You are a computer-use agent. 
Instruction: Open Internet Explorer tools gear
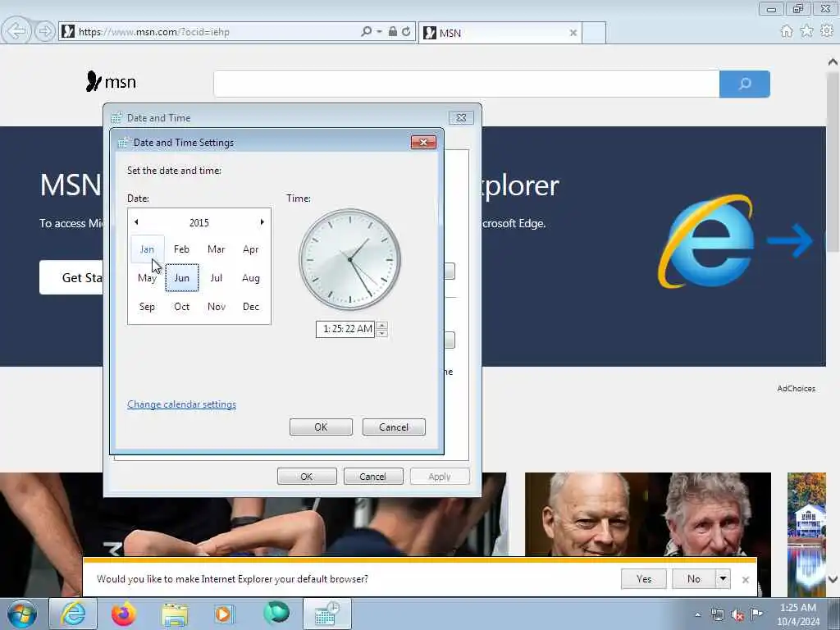(x=827, y=31)
